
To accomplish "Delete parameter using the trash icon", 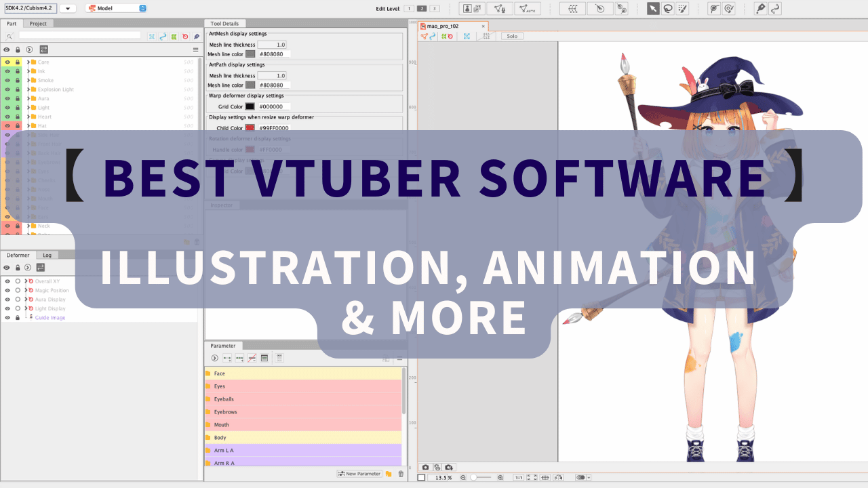I will click(401, 474).
